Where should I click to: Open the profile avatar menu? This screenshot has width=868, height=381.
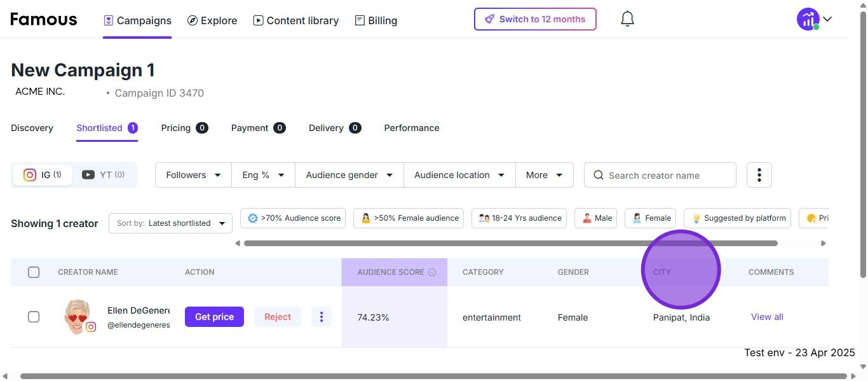click(x=808, y=19)
